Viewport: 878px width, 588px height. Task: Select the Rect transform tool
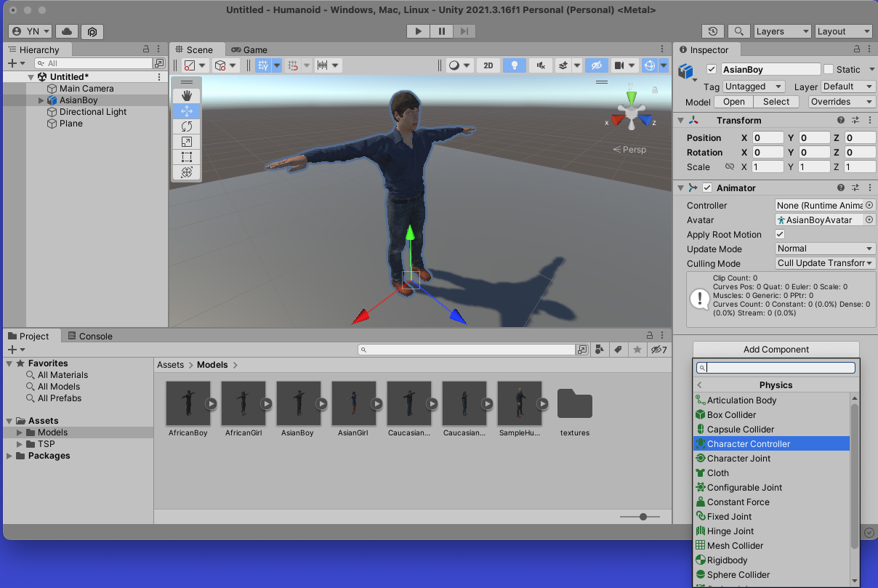click(187, 157)
